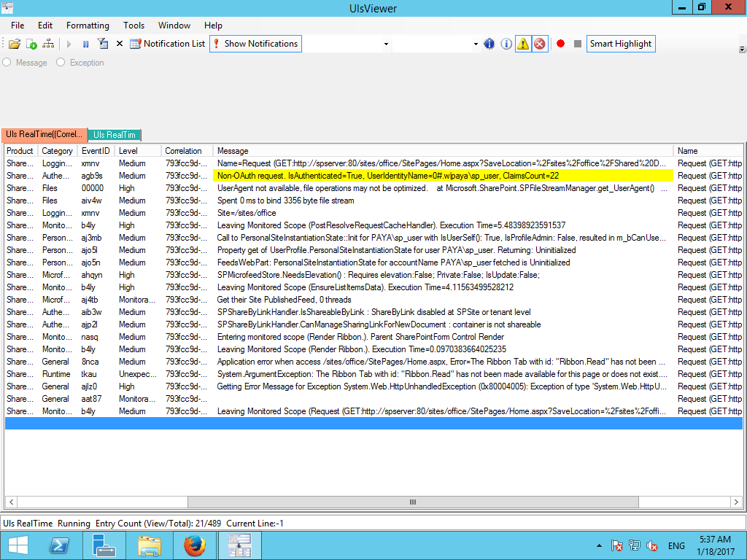The height and width of the screenshot is (560, 747).
Task: Open the Edit menu
Action: point(45,26)
